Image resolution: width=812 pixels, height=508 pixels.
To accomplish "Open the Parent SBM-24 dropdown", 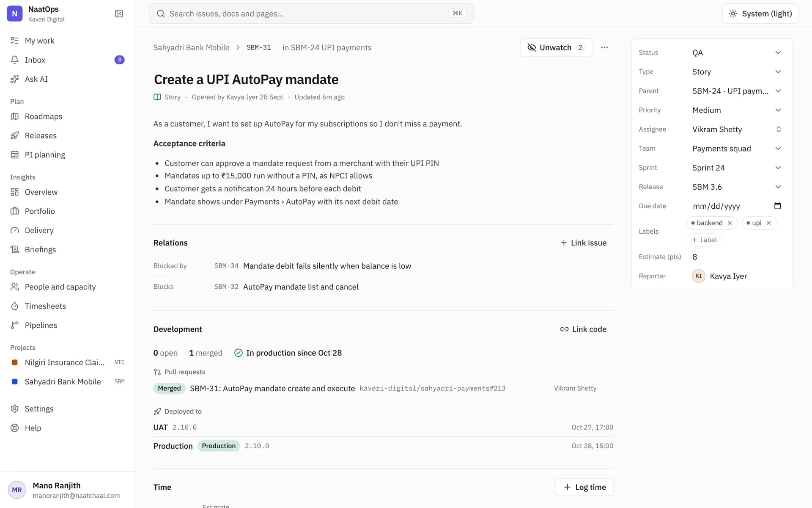I will click(x=736, y=91).
